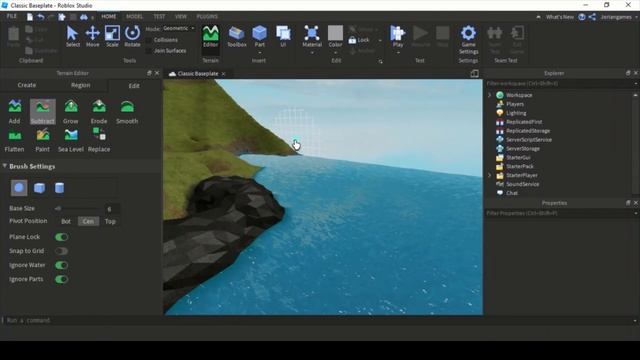
Task: Activate the Move tool
Action: pos(93,36)
